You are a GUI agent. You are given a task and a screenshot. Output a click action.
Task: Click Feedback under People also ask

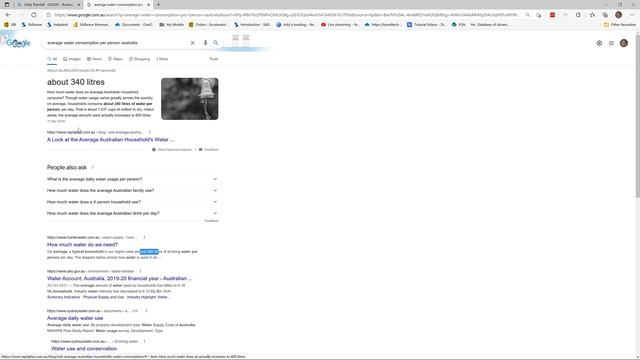pos(211,221)
